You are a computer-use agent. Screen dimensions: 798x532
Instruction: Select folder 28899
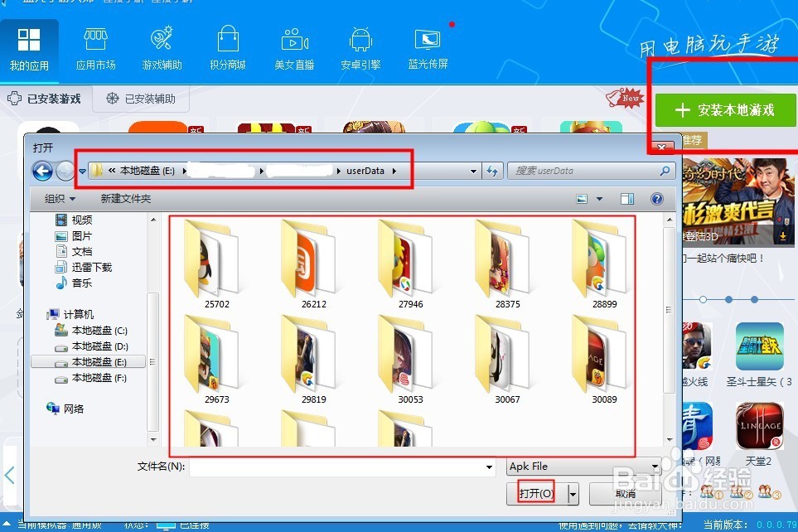tap(604, 264)
